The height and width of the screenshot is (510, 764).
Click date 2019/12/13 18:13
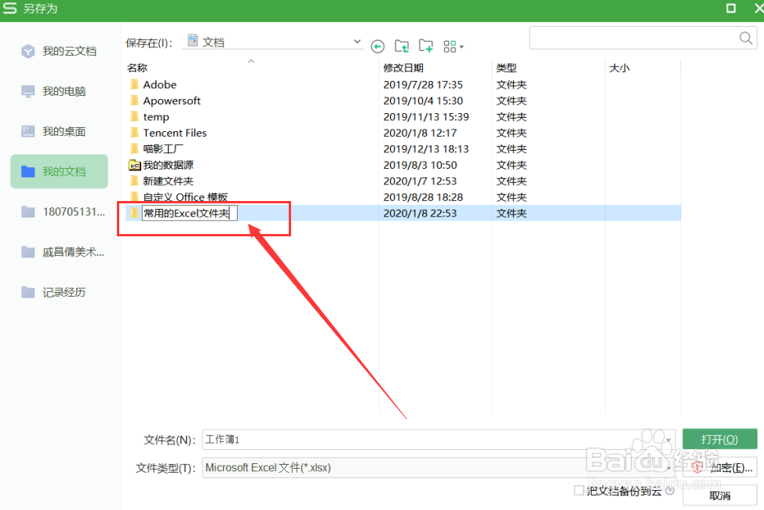pyautogui.click(x=426, y=149)
